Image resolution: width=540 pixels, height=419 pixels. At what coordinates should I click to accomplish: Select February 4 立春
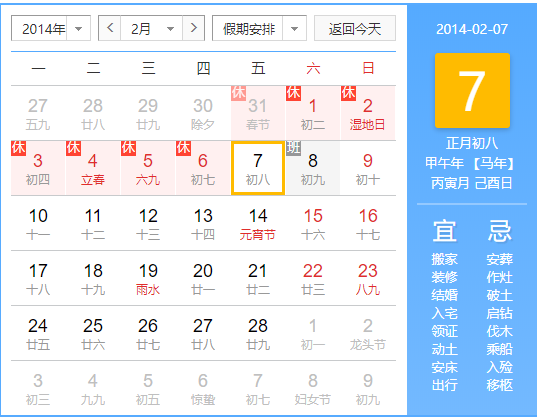93,168
